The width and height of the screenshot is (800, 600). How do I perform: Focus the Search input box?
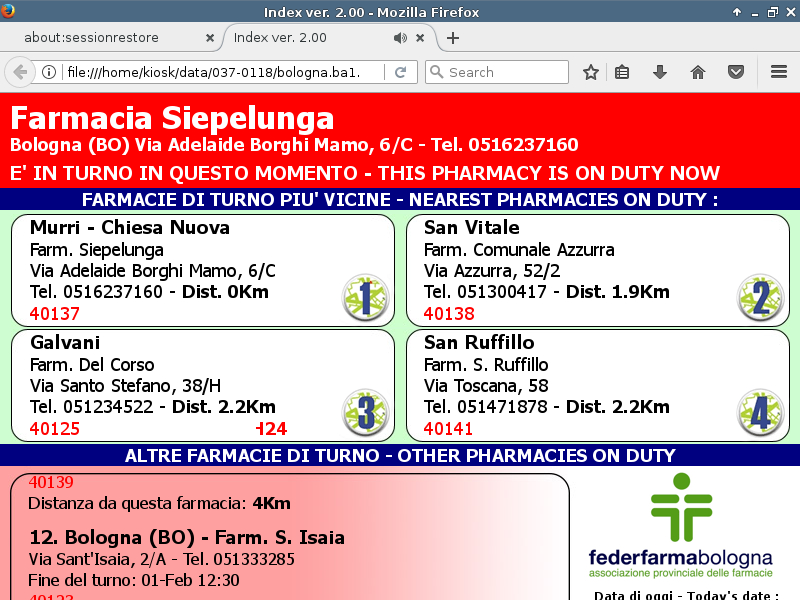point(505,72)
